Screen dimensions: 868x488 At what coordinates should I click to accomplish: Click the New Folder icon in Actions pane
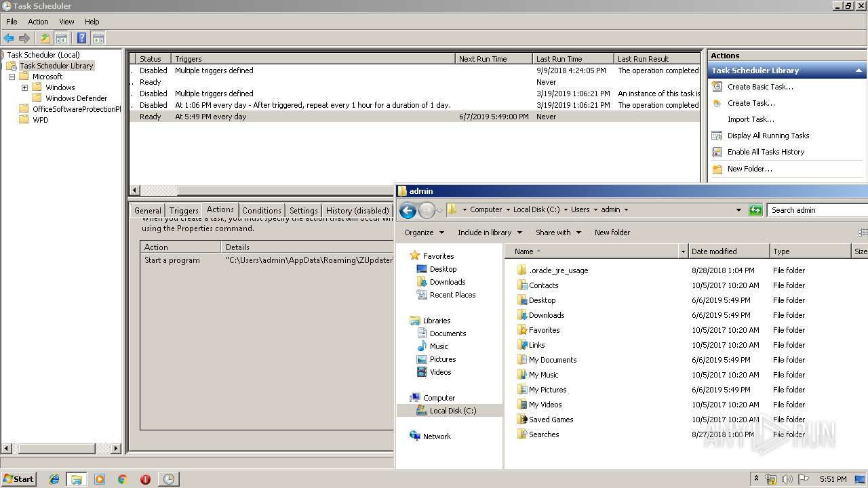pos(717,169)
